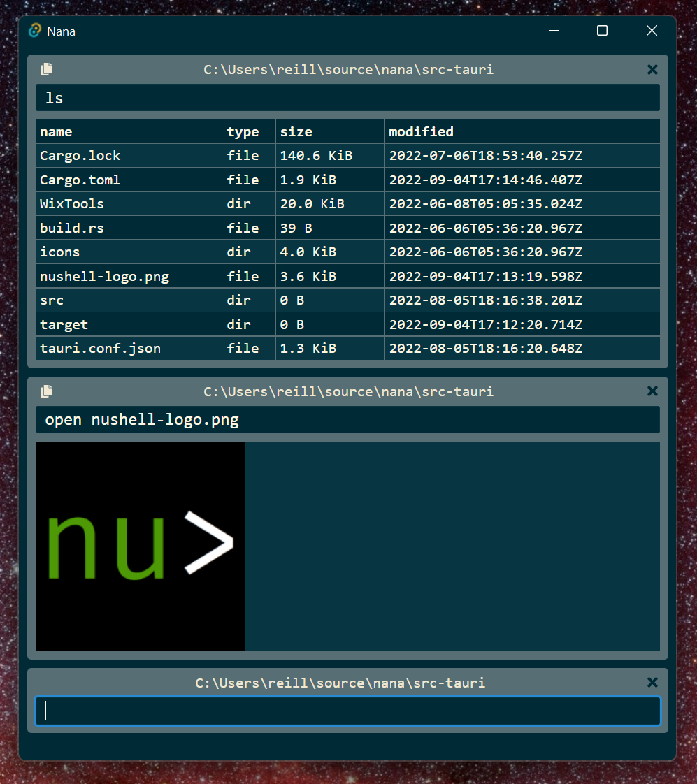
Task: Click the 1.9 KiB size cell
Action: 330,180
